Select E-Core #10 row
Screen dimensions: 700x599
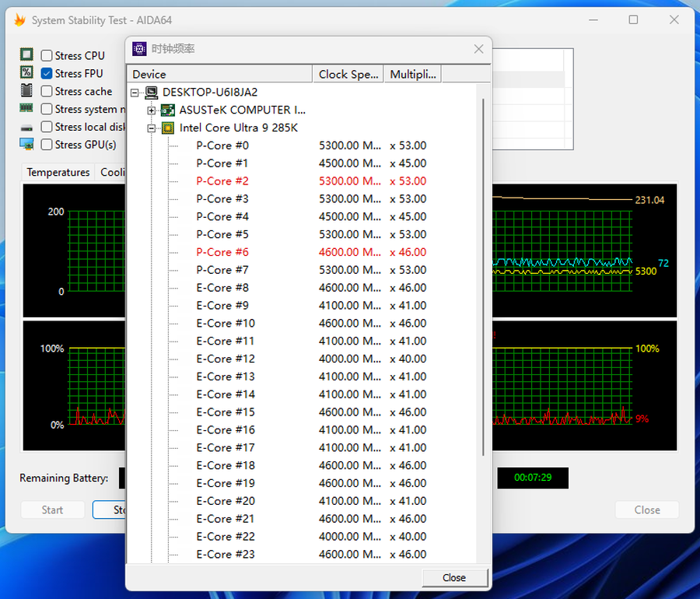tap(310, 323)
